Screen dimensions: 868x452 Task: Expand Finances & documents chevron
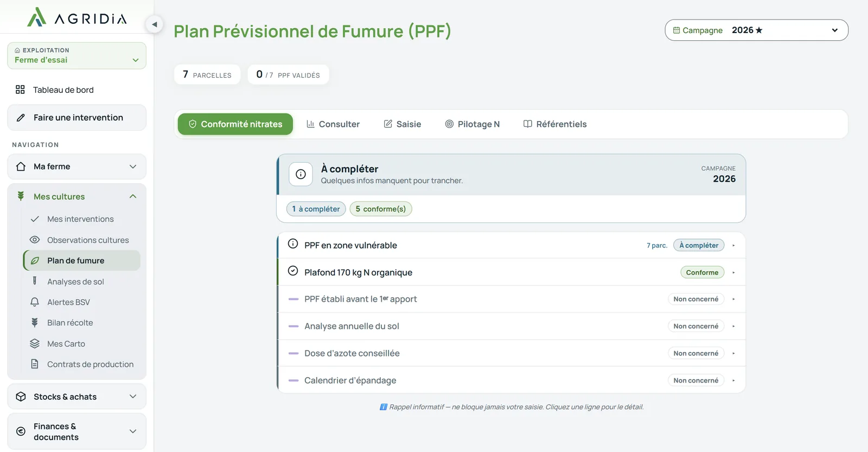point(133,431)
